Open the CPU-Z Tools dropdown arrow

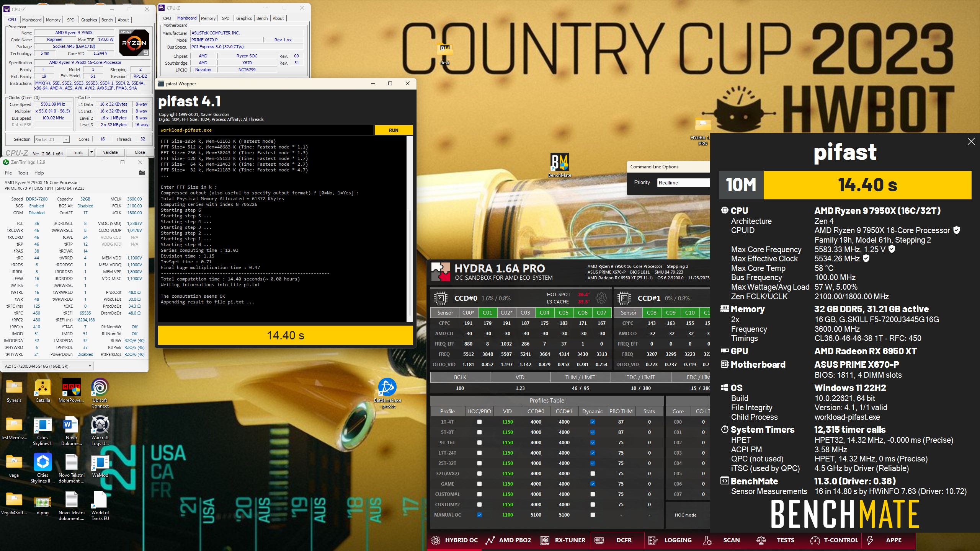point(91,152)
